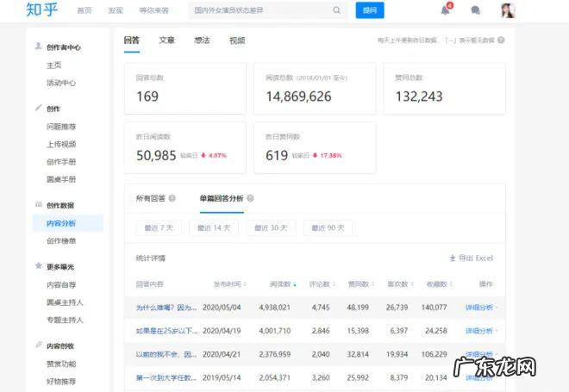Open 圆桌主持人 in the sidebar
The width and height of the screenshot is (569, 392).
(x=65, y=302)
